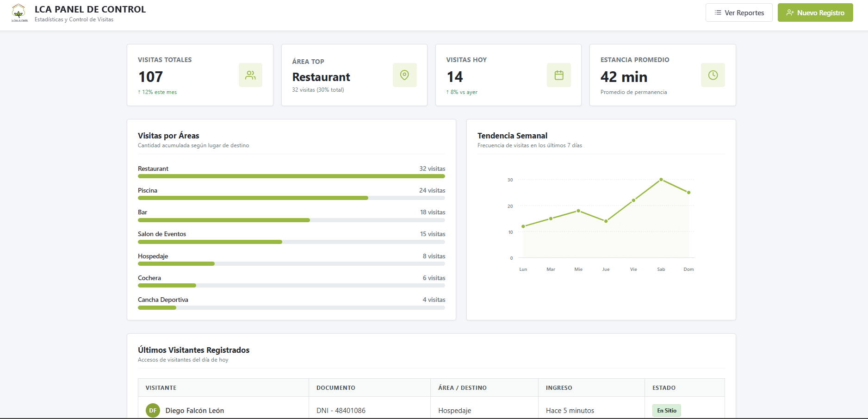Click the Jue data point on the chart
868x419 pixels.
(x=606, y=221)
